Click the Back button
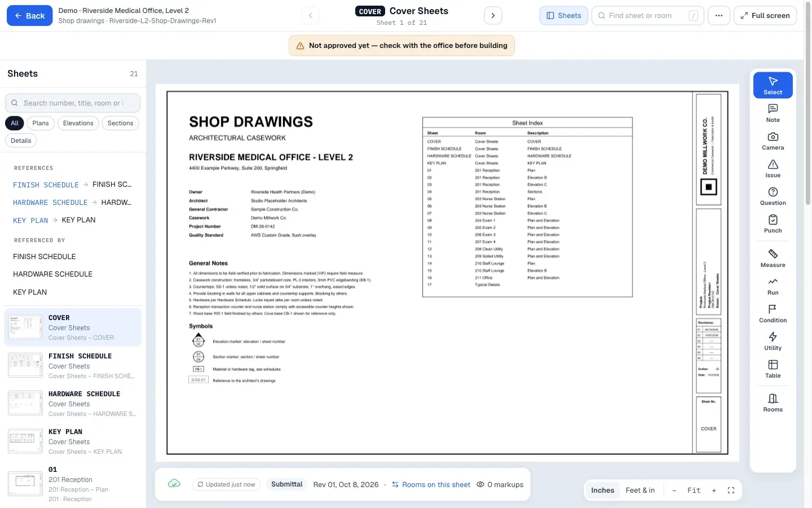This screenshot has width=812, height=508. coord(29,16)
